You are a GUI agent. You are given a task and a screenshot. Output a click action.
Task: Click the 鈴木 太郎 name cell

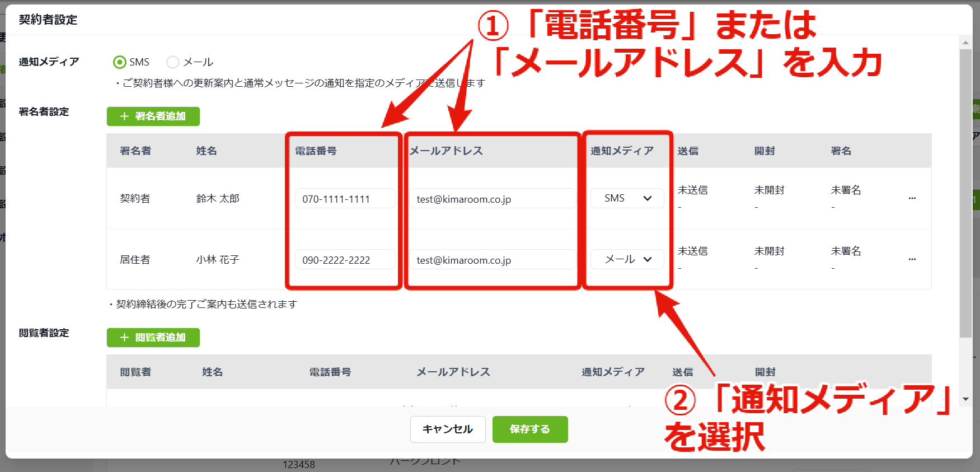[x=218, y=199]
